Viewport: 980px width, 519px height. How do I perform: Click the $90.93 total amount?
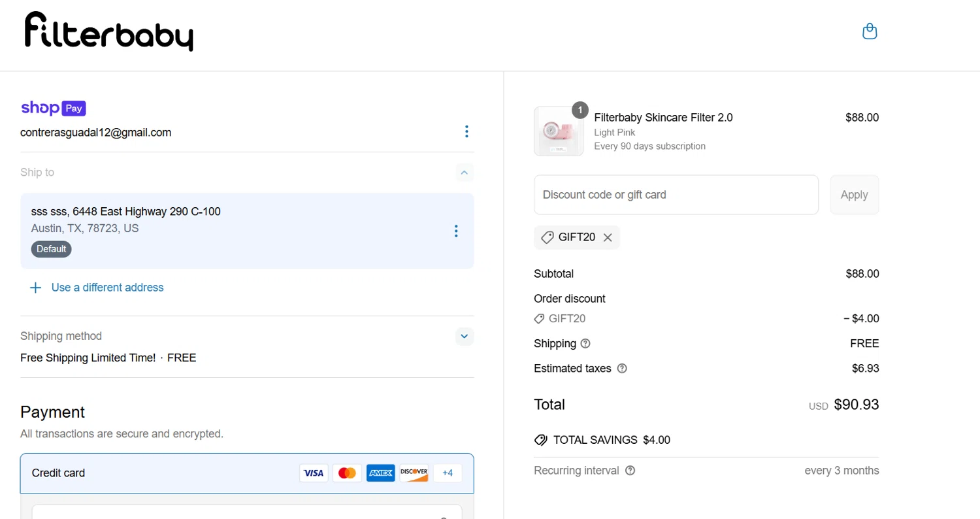pyautogui.click(x=857, y=405)
